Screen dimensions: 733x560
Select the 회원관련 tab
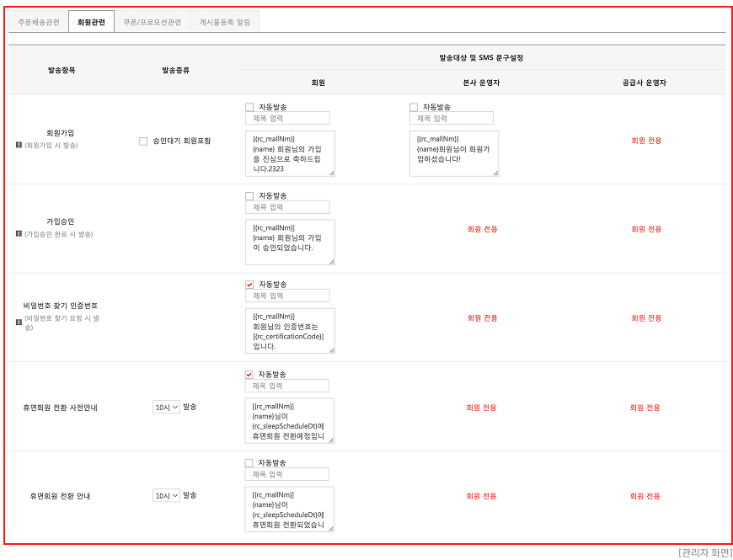click(x=91, y=22)
